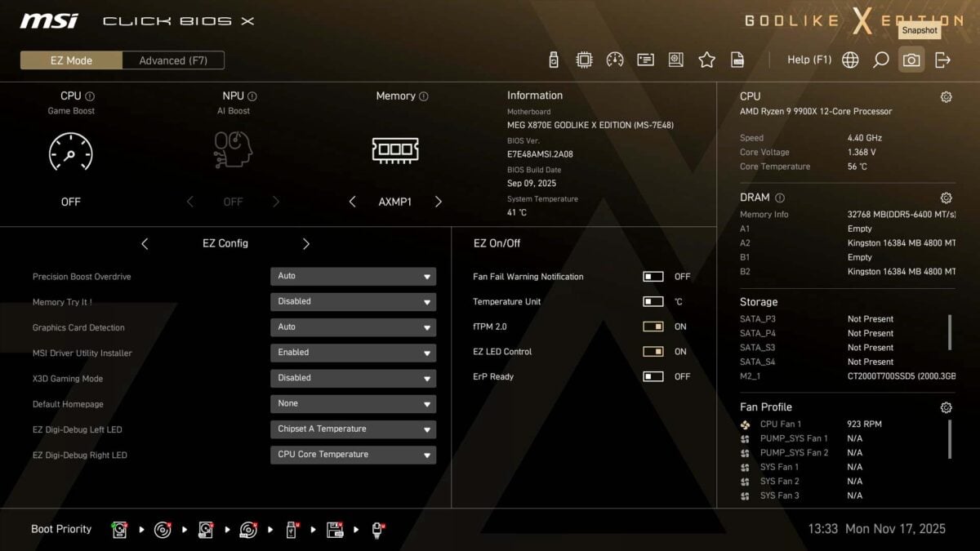
Task: Open Fan Profile settings gear
Action: (946, 407)
